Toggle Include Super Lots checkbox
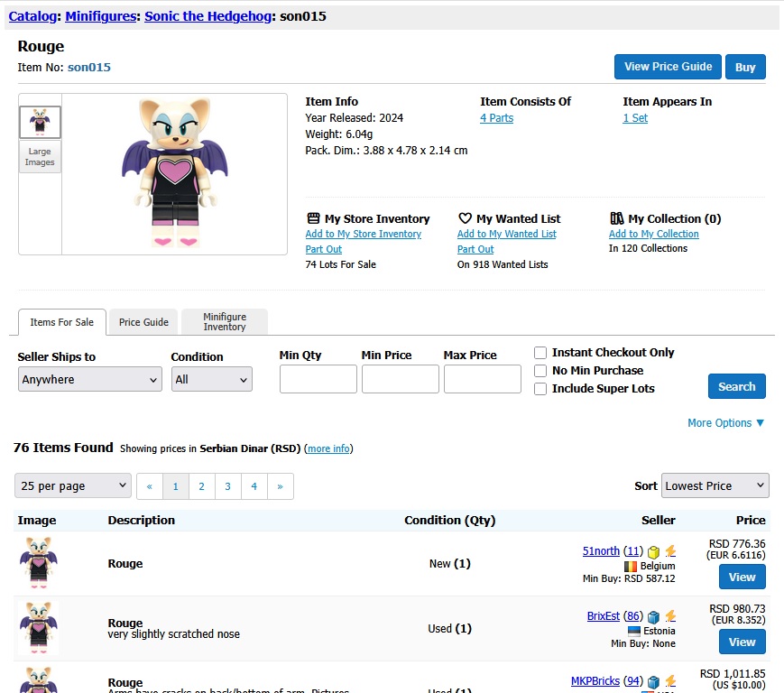The image size is (784, 693). click(x=540, y=389)
